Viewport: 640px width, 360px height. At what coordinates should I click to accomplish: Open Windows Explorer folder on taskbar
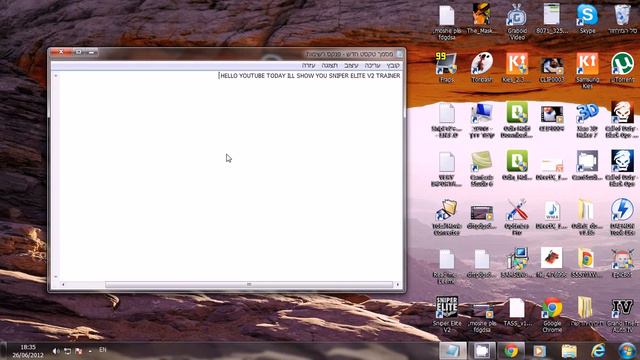coord(569,351)
